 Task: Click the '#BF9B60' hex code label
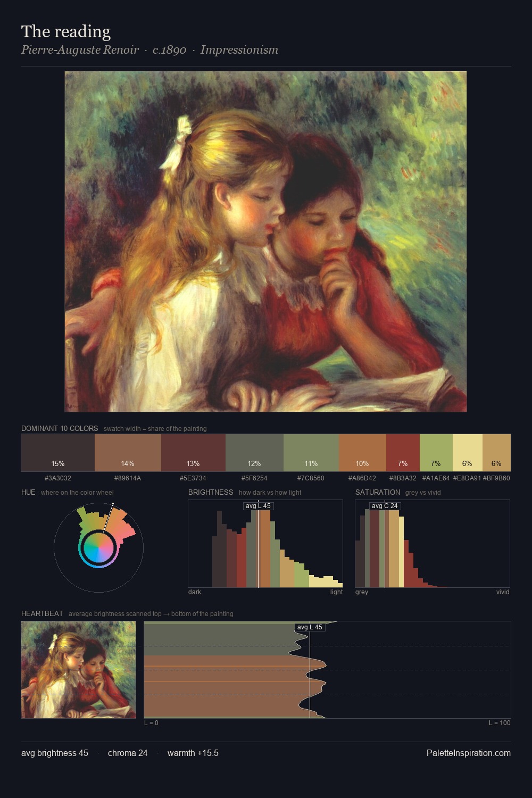click(496, 478)
